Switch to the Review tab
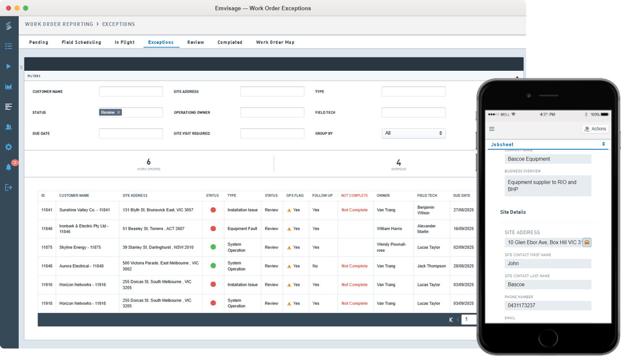Image resolution: width=628 pixels, height=364 pixels. pos(196,42)
